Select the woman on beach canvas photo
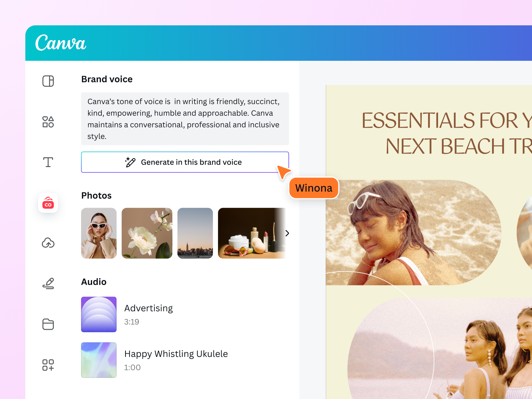This screenshot has width=532, height=399. pyautogui.click(x=413, y=232)
